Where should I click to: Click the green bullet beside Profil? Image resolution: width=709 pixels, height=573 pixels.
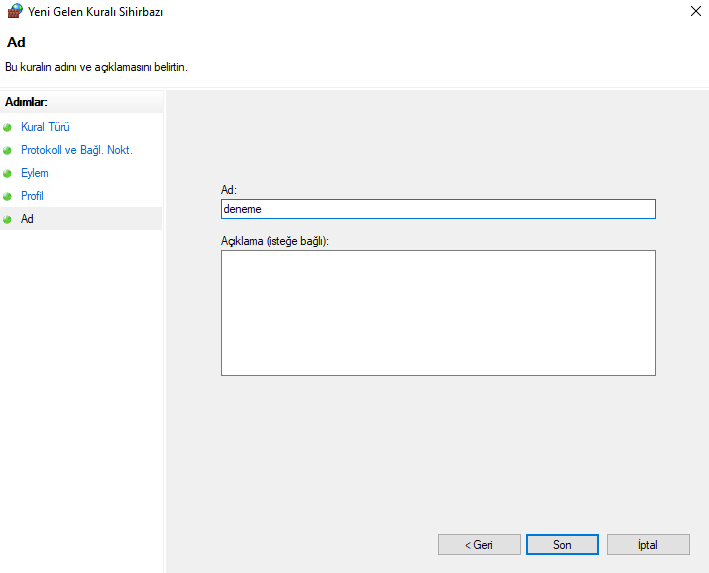tap(7, 197)
